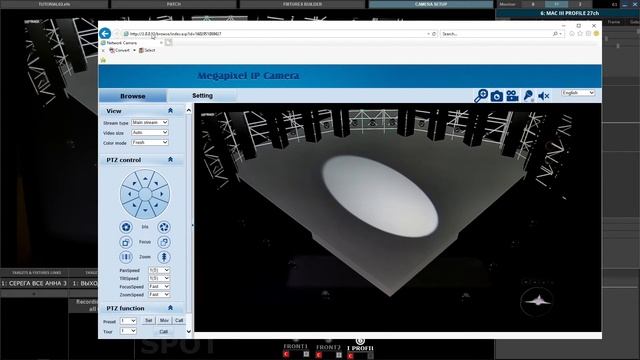Click camera live video view
The width and height of the screenshot is (640, 360).
pos(398,218)
